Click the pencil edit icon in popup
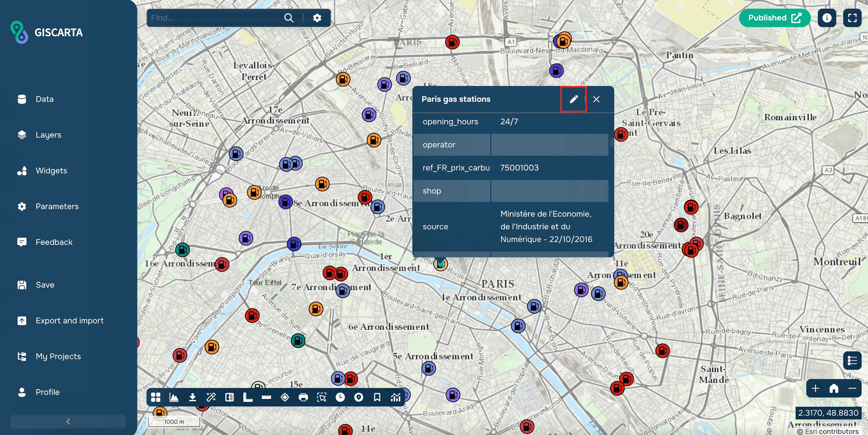 [573, 99]
